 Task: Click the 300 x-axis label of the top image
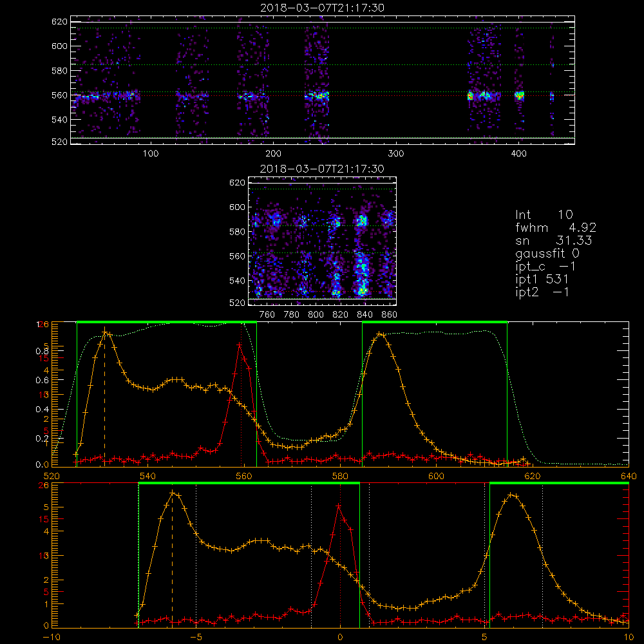396,154
